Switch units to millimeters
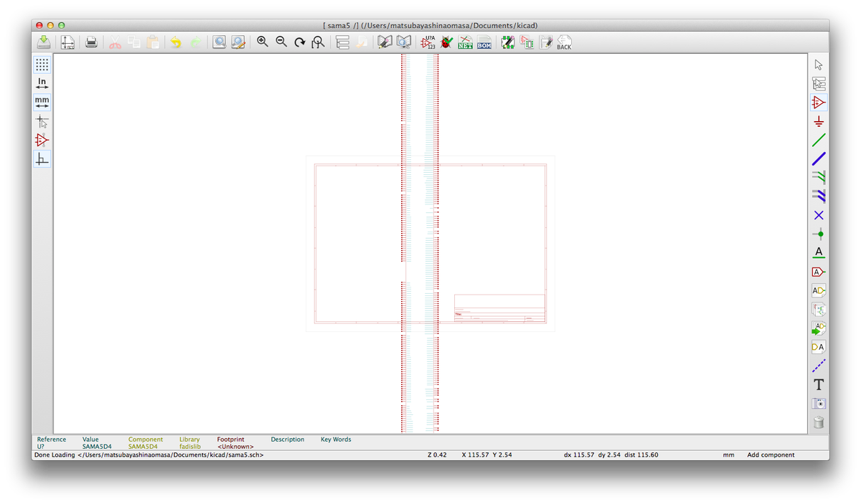Image resolution: width=861 pixels, height=504 pixels. (42, 103)
